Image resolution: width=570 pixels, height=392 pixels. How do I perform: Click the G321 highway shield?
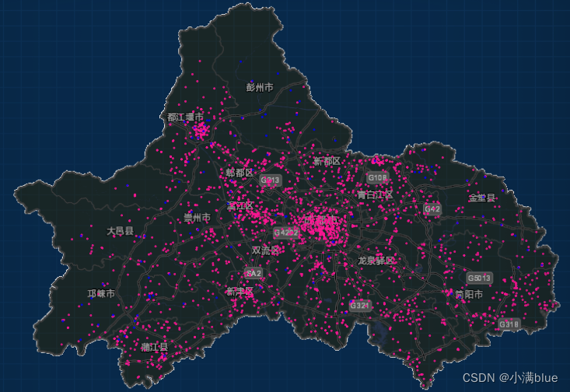(360, 306)
